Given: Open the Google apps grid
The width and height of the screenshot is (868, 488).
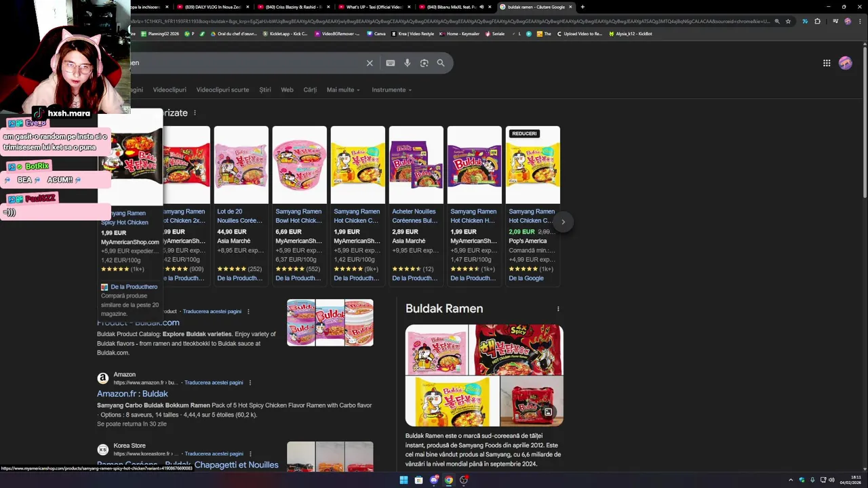Looking at the screenshot, I should tap(827, 63).
